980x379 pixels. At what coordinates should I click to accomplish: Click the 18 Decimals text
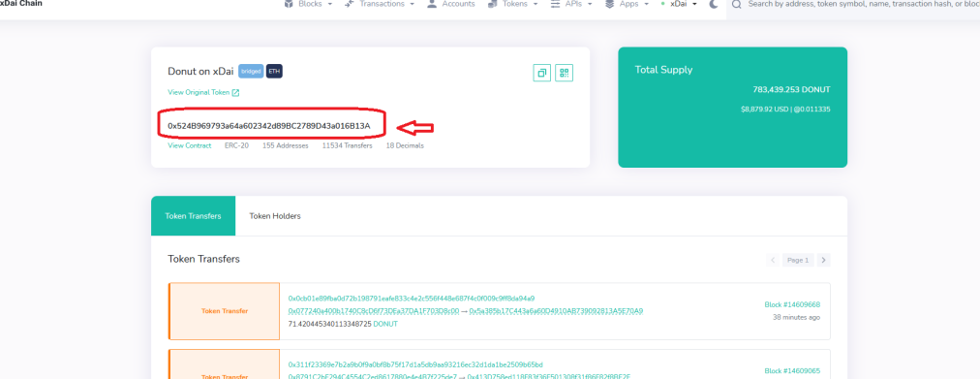click(405, 145)
